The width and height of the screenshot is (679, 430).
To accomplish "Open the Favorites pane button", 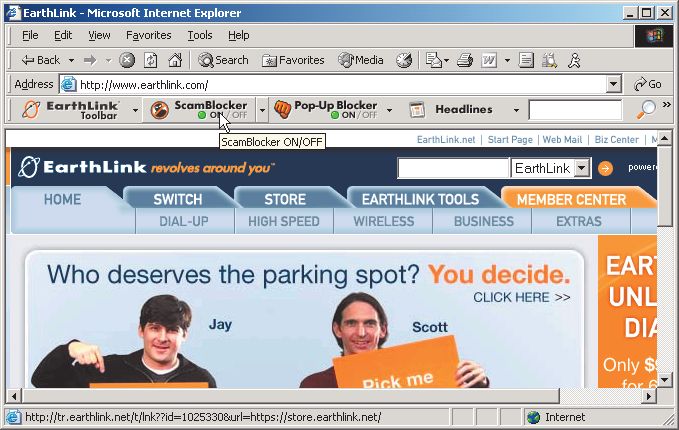I will (293, 60).
